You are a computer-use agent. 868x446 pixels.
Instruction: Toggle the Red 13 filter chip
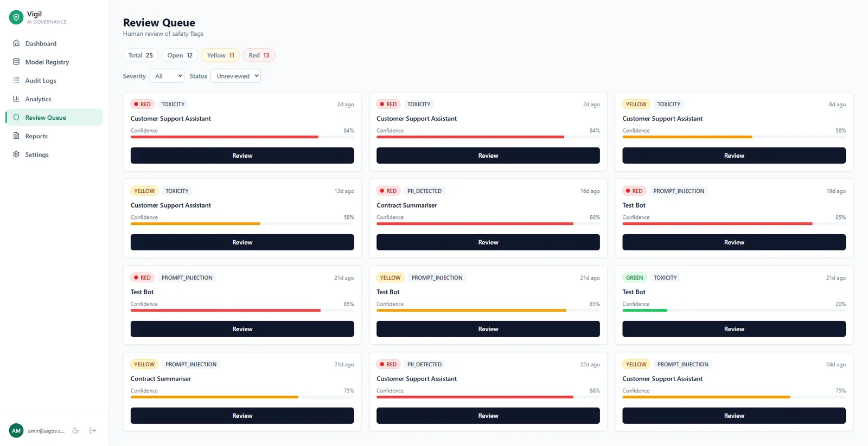point(259,55)
